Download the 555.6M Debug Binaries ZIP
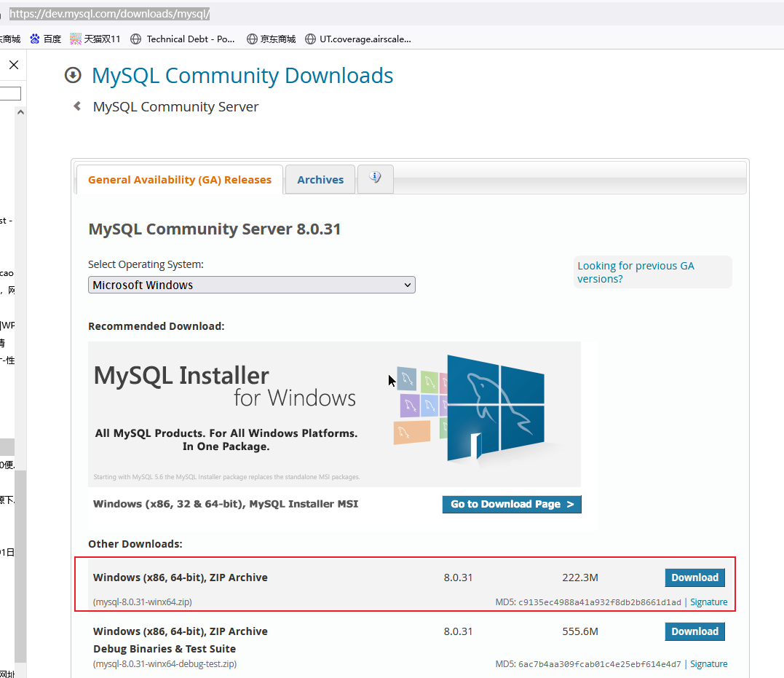 [694, 631]
